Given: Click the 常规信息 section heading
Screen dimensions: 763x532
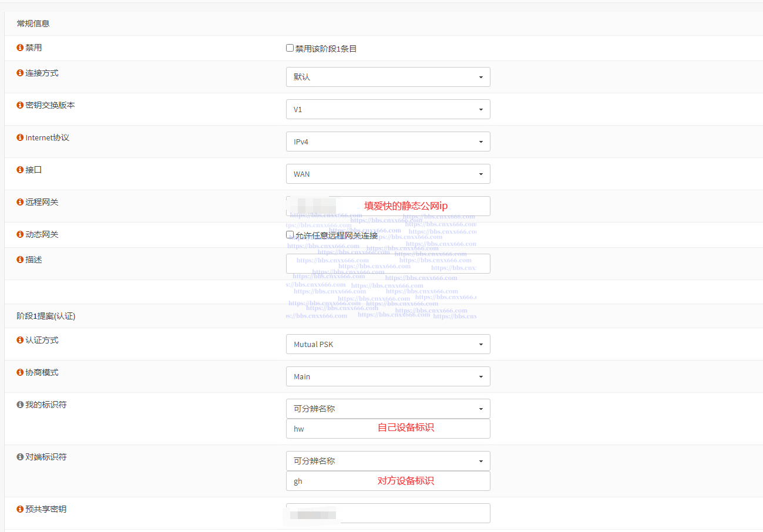Looking at the screenshot, I should click(x=33, y=24).
